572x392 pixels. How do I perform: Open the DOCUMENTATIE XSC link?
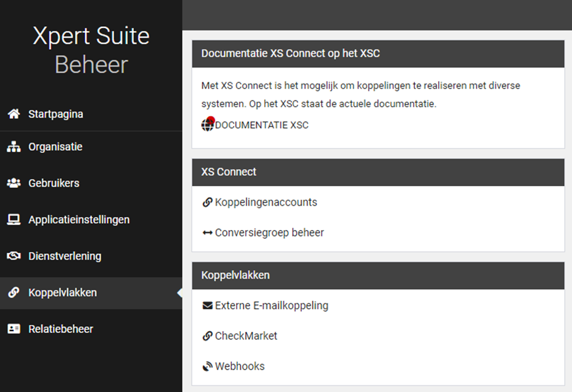click(262, 125)
